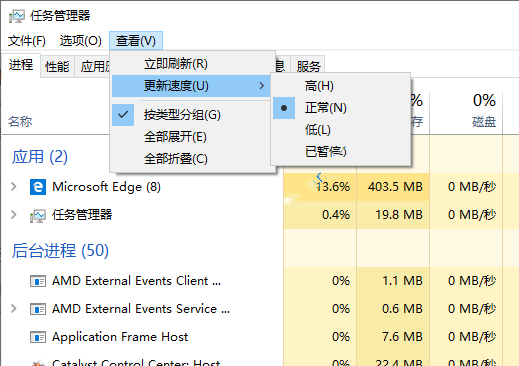Image resolution: width=519 pixels, height=366 pixels.
Task: Expand the 任务管理器 process row
Action: 14,215
